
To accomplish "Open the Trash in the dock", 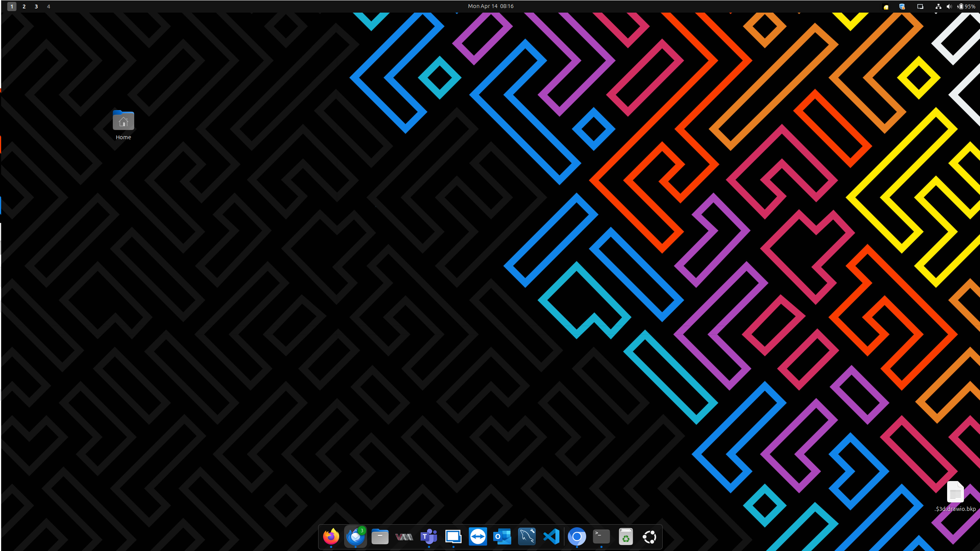I will coord(626,537).
